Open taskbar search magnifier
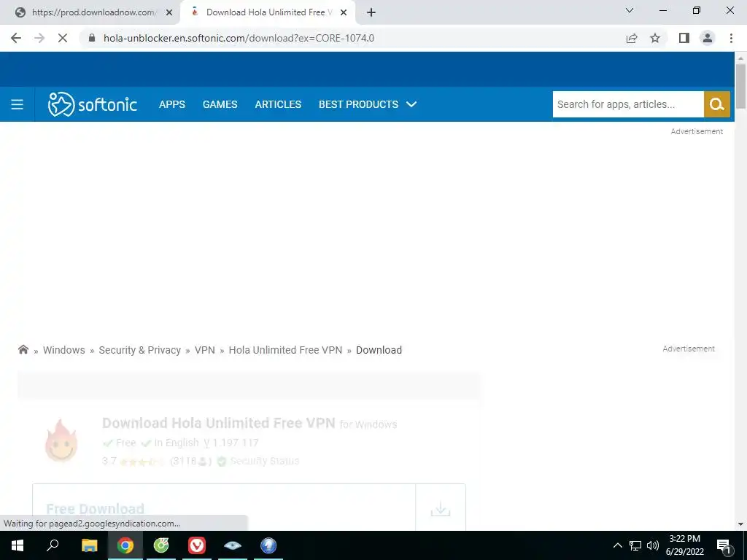 [53, 545]
